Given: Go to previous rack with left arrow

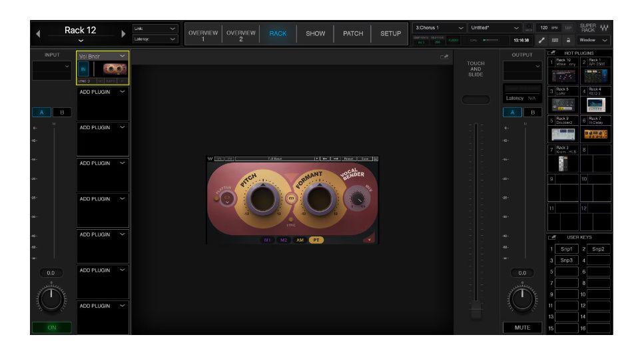Looking at the screenshot, I should click(x=38, y=34).
